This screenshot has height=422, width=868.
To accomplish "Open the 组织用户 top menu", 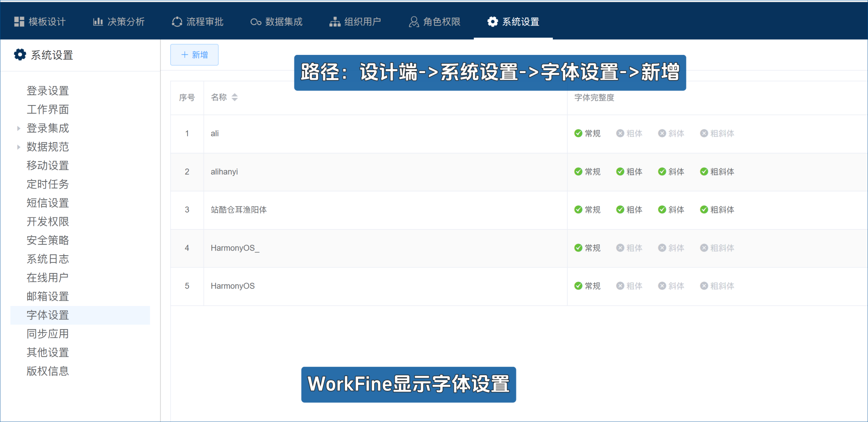I will pyautogui.click(x=356, y=22).
